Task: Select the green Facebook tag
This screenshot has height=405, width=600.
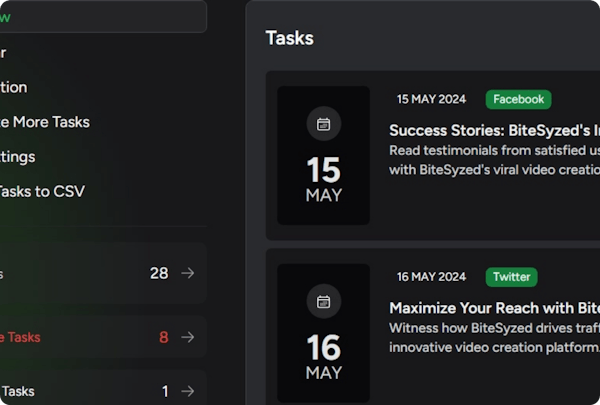Action: click(x=518, y=99)
